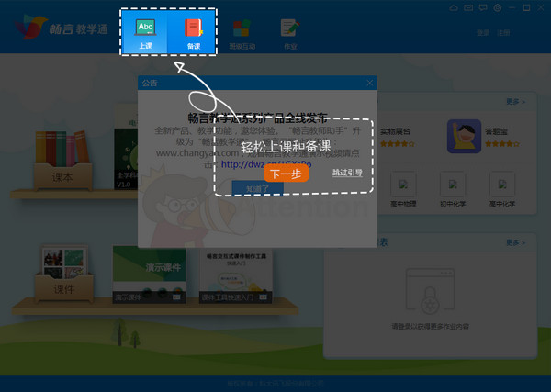The width and height of the screenshot is (551, 392).
Task: Skip the tutorial via 跳过引导
Action: (347, 173)
